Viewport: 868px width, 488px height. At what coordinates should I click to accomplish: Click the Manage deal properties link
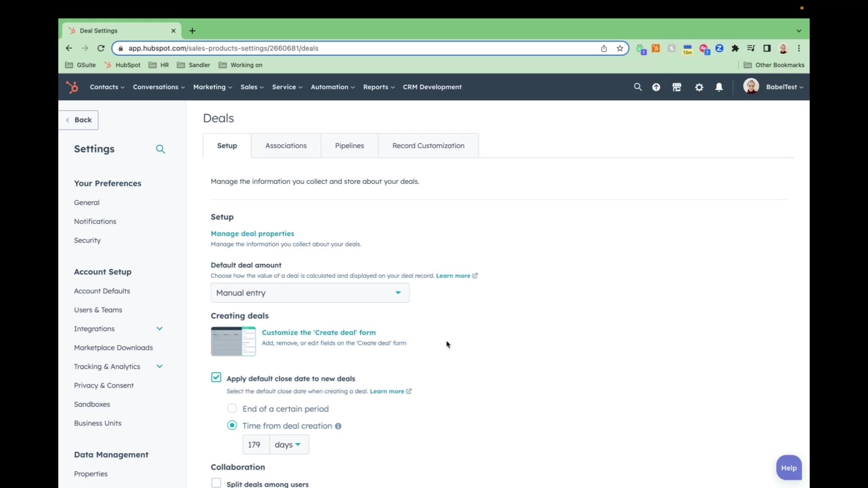pos(252,234)
